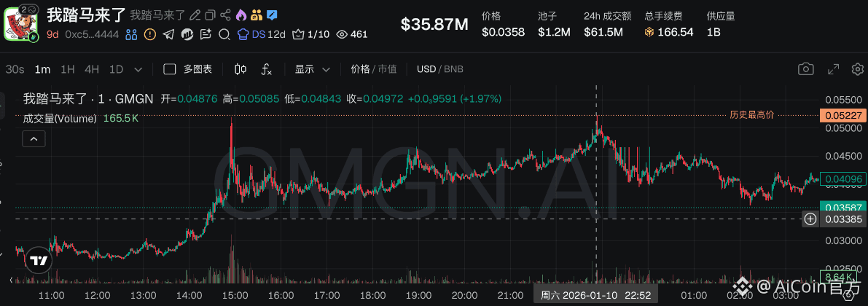Click the 池子 $1.2M pool stat

tap(554, 24)
